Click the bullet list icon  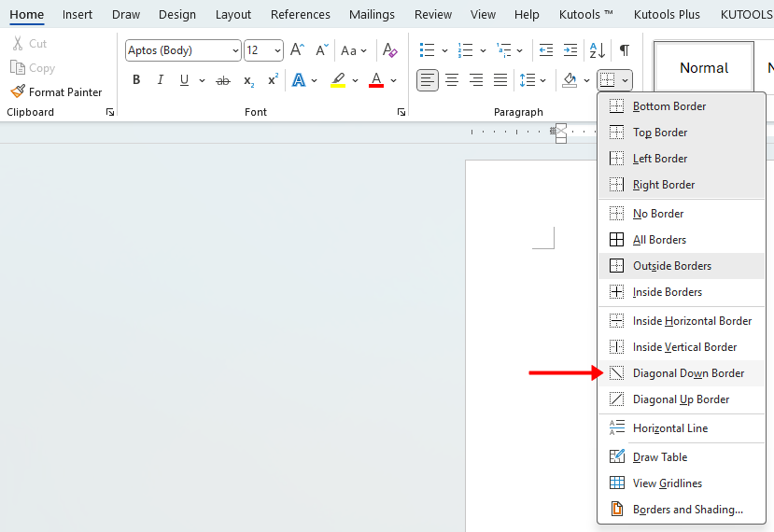427,50
